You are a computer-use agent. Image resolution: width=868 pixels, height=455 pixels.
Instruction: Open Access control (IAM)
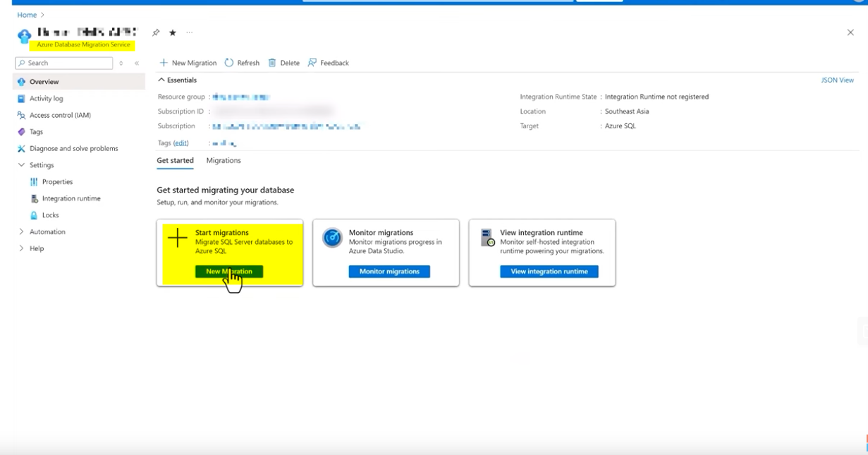point(60,115)
